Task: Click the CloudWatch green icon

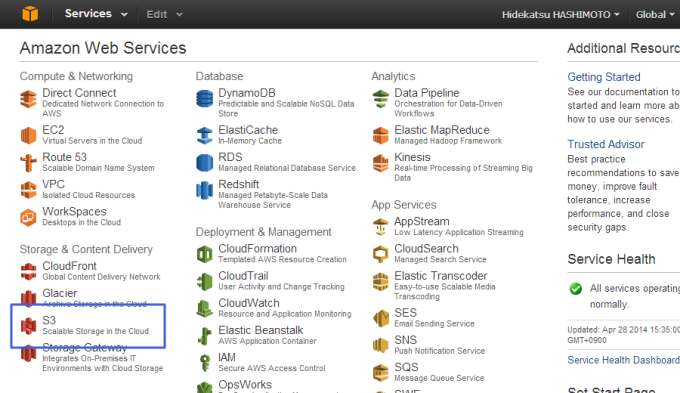Action: point(205,308)
